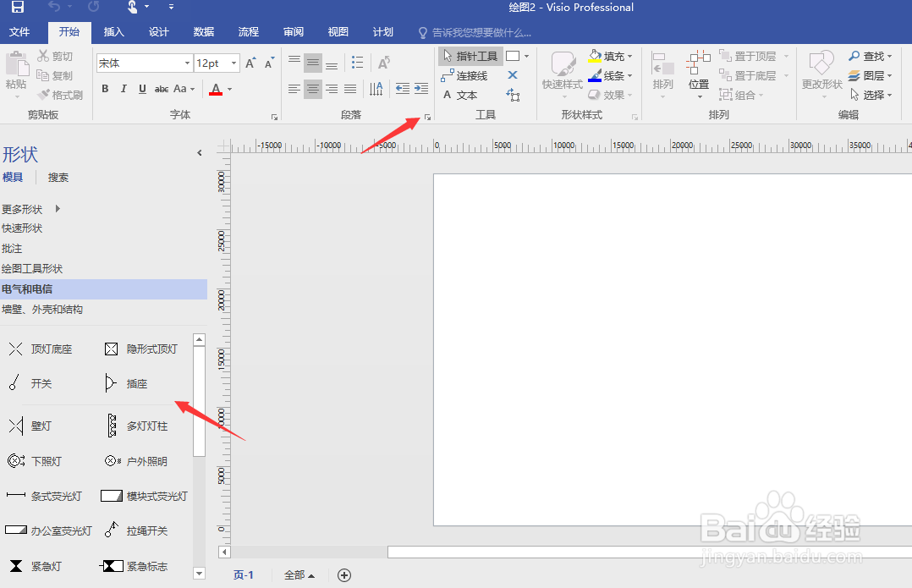This screenshot has width=912, height=588.
Task: Toggle italic formatting
Action: pyautogui.click(x=123, y=88)
